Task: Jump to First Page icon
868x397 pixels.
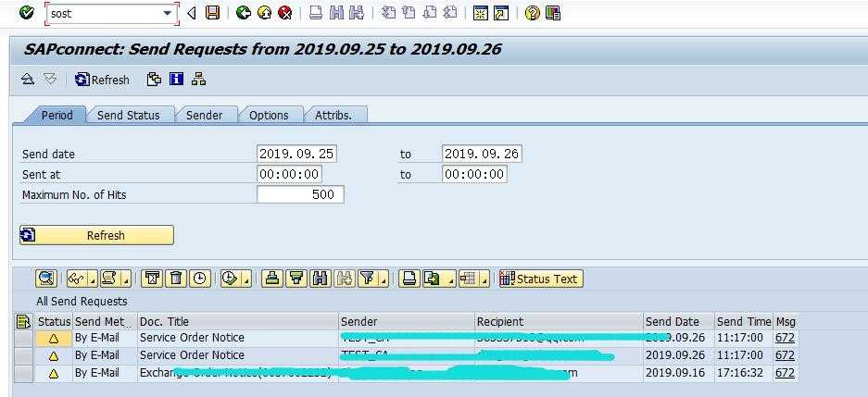Action: point(389,13)
